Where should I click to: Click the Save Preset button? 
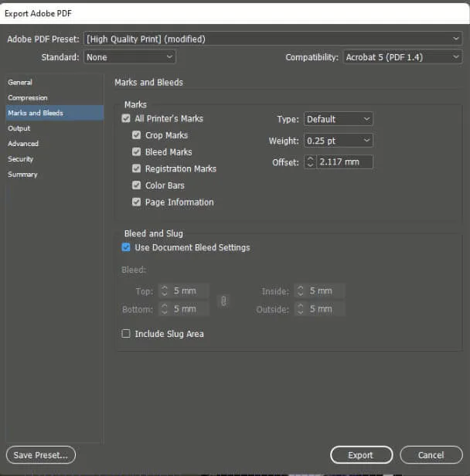click(x=40, y=455)
